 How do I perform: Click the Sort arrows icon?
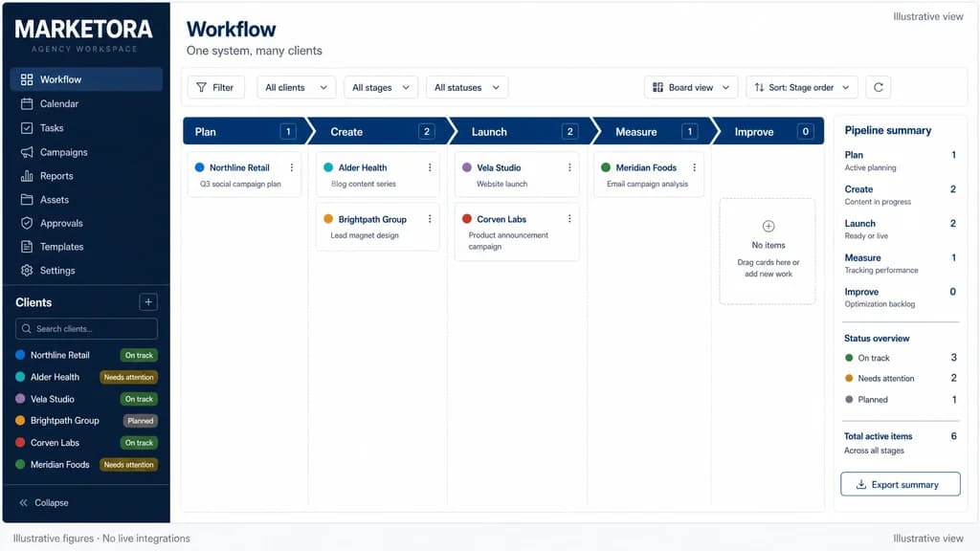759,87
